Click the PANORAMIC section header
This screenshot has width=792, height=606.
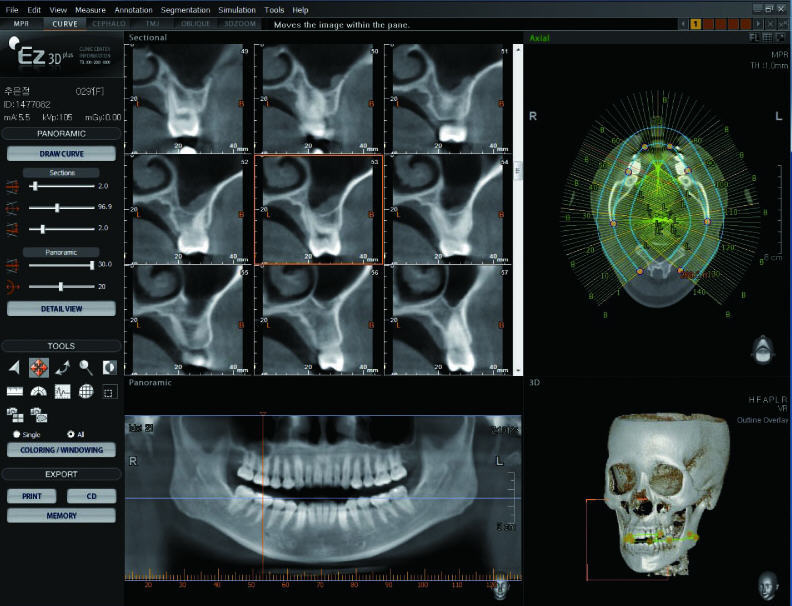61,133
